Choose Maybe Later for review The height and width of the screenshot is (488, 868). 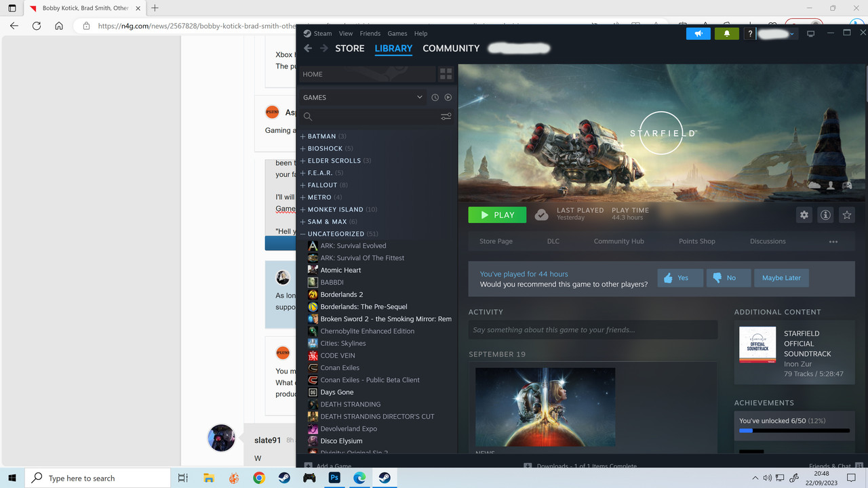[x=781, y=278]
